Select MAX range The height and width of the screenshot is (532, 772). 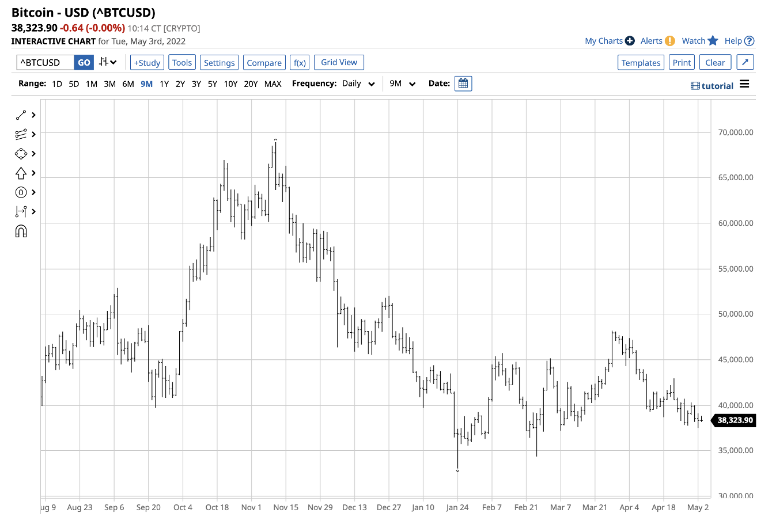click(x=273, y=84)
